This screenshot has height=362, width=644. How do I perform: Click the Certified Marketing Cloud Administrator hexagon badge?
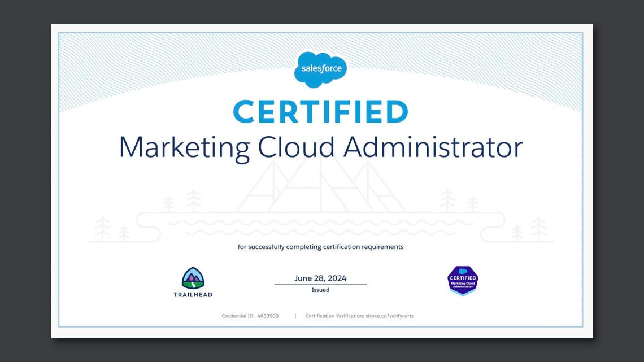tap(463, 281)
